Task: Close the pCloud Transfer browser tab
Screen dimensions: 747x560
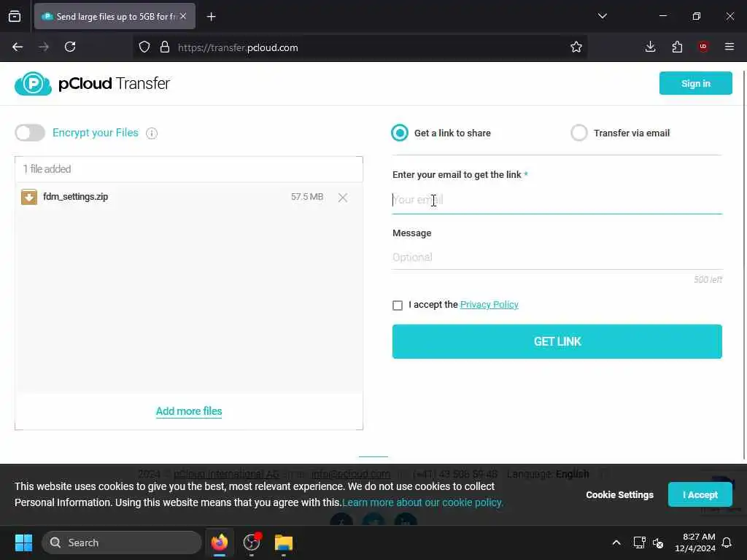Action: pyautogui.click(x=183, y=16)
